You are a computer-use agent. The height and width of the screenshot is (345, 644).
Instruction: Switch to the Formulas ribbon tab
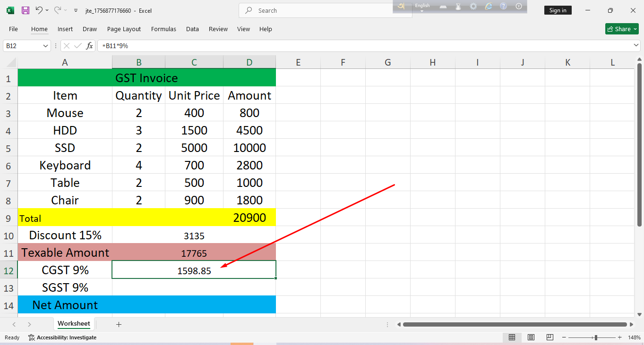coord(163,29)
